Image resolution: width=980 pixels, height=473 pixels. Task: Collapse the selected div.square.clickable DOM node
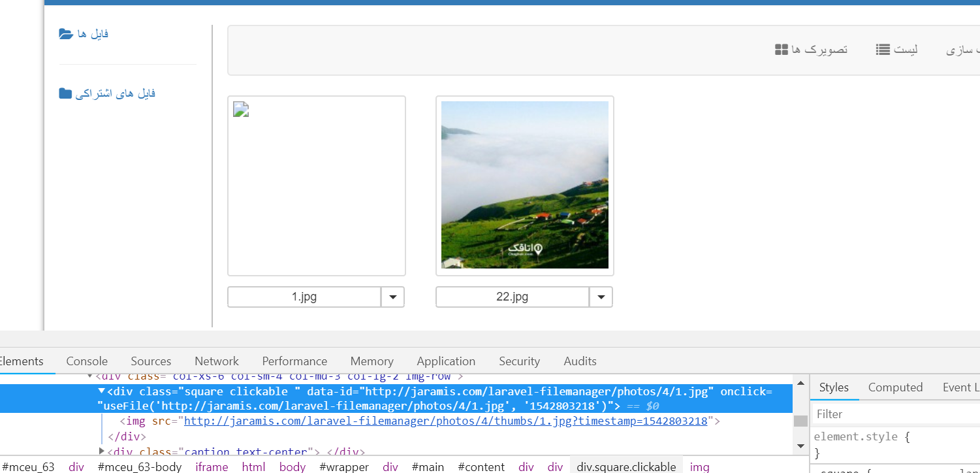(x=99, y=391)
